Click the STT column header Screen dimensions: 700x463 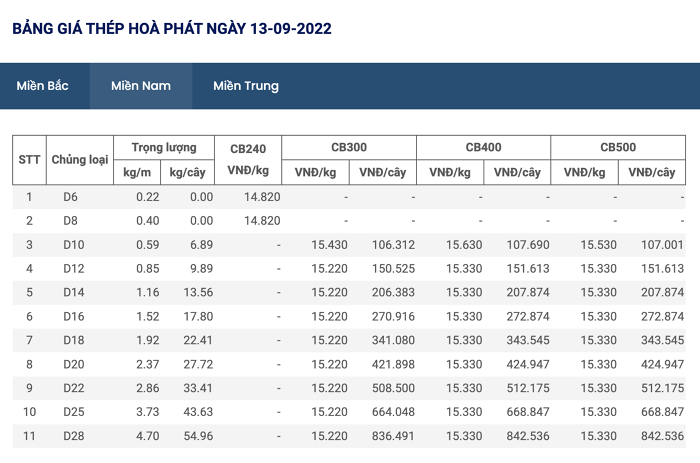29,160
